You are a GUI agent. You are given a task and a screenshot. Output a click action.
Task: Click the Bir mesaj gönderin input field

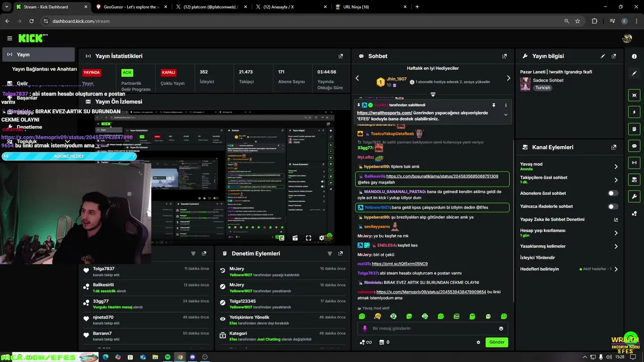(433, 329)
